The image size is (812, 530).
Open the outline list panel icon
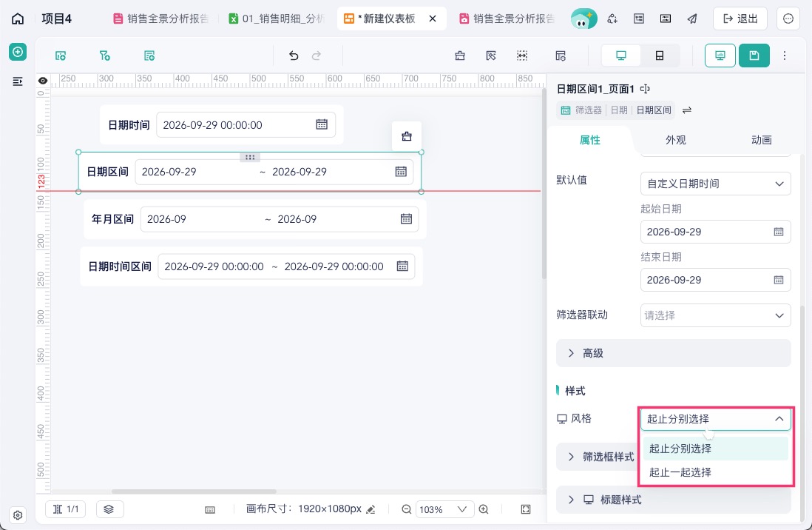(18, 81)
